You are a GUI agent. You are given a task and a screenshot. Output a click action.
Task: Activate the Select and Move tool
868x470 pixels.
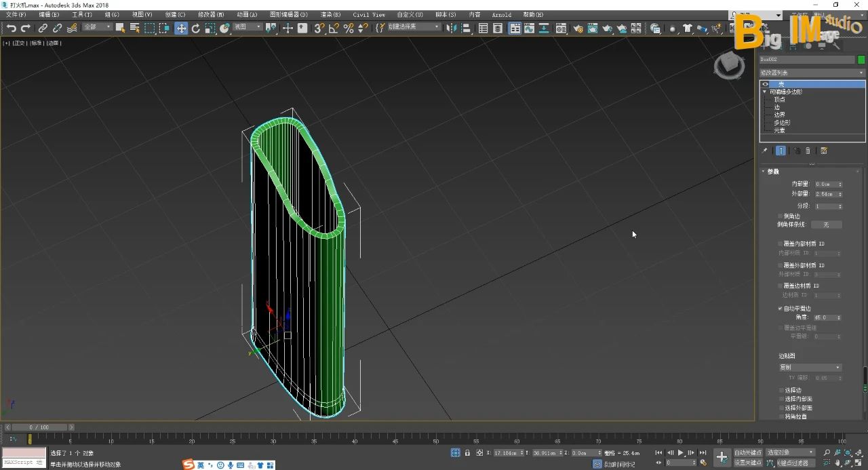[x=181, y=28]
